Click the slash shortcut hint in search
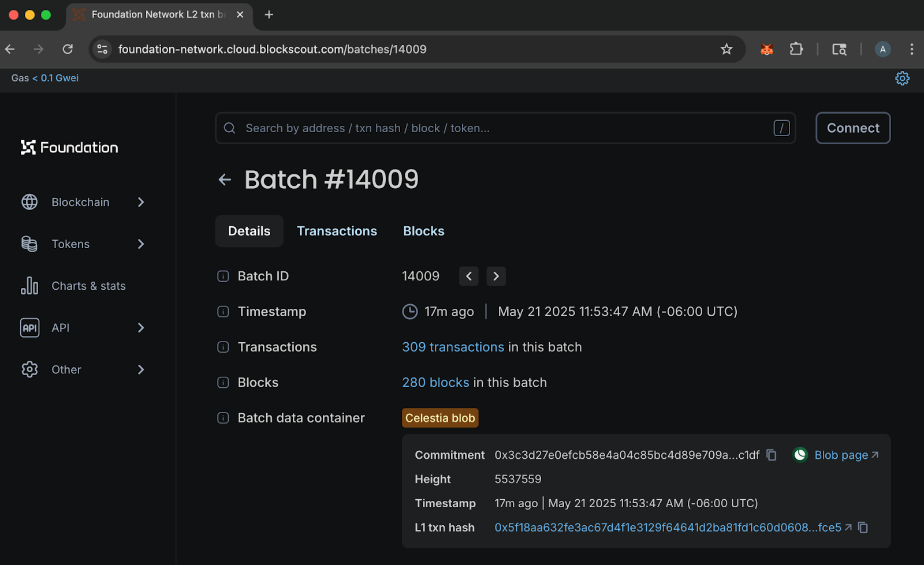The image size is (924, 565). [781, 128]
